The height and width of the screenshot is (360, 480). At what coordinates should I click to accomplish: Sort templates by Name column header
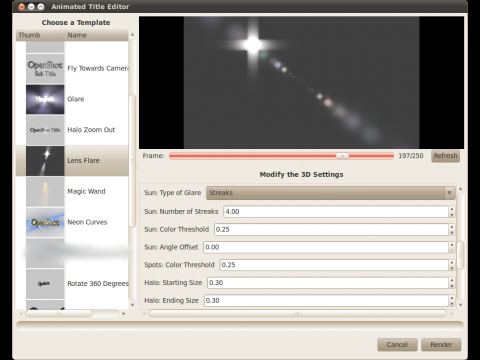[x=97, y=35]
